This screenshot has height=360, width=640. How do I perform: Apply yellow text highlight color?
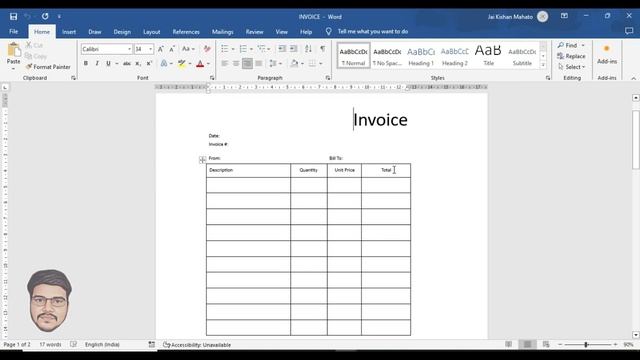click(182, 64)
